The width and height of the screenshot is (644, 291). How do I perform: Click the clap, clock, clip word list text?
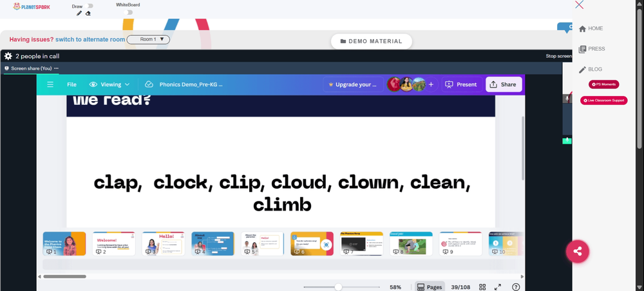coord(282,193)
